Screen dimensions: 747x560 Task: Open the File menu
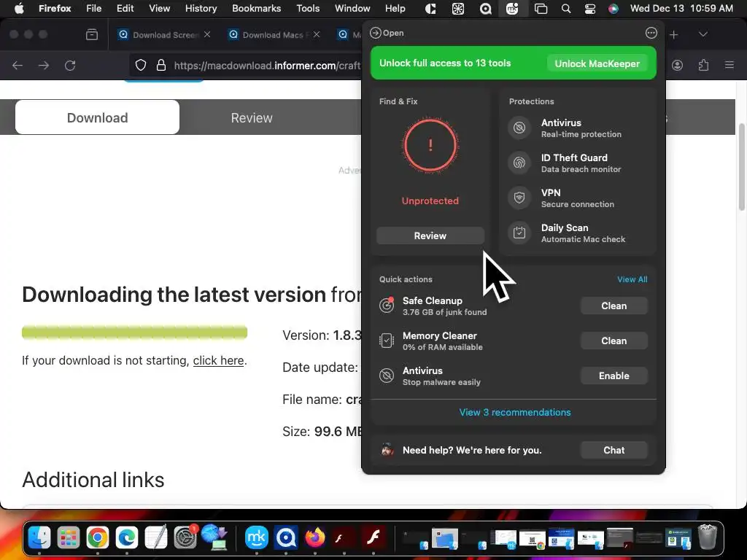click(94, 9)
